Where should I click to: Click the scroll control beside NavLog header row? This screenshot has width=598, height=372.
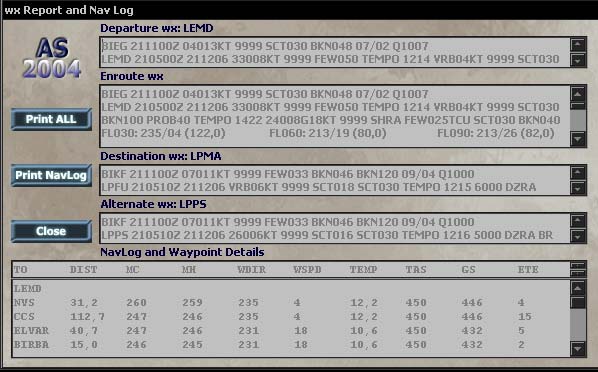coord(578,269)
